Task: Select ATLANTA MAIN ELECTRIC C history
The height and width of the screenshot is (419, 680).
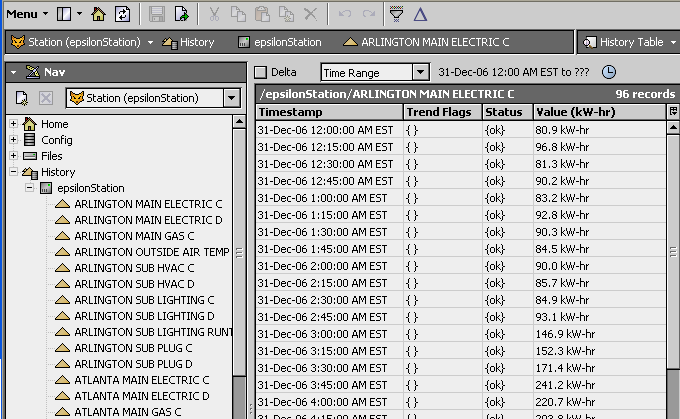Action: point(141,380)
